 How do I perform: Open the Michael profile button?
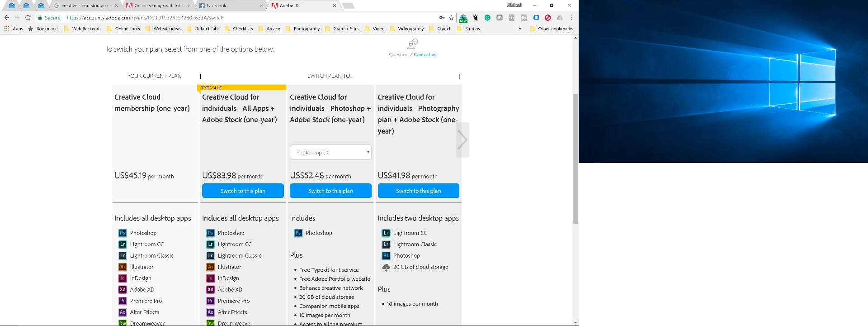pyautogui.click(x=514, y=5)
